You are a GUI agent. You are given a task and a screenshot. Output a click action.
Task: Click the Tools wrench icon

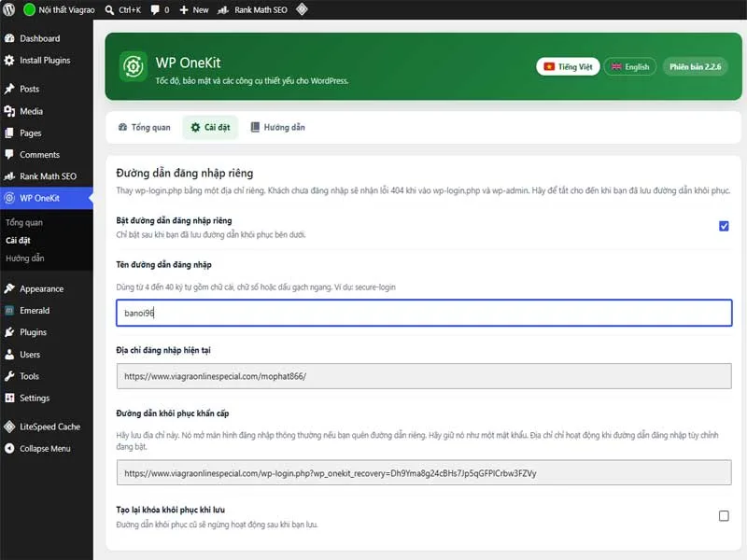pos(9,376)
